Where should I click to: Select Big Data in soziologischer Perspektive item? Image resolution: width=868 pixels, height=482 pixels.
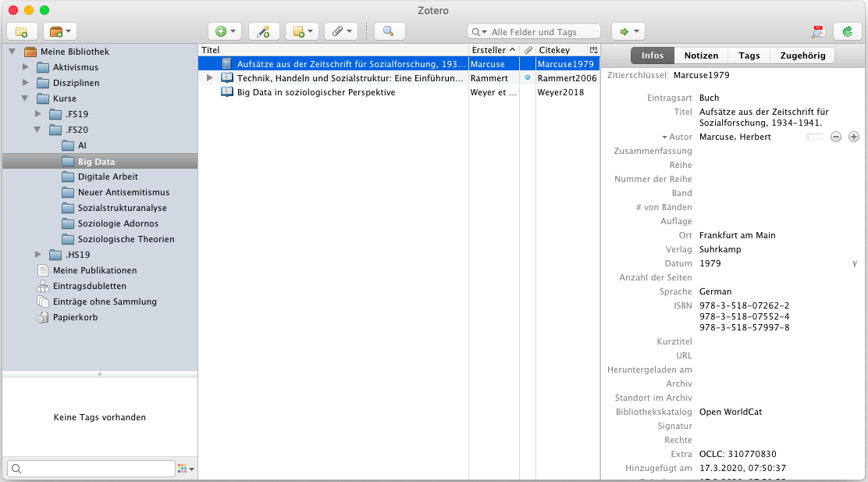pyautogui.click(x=316, y=92)
